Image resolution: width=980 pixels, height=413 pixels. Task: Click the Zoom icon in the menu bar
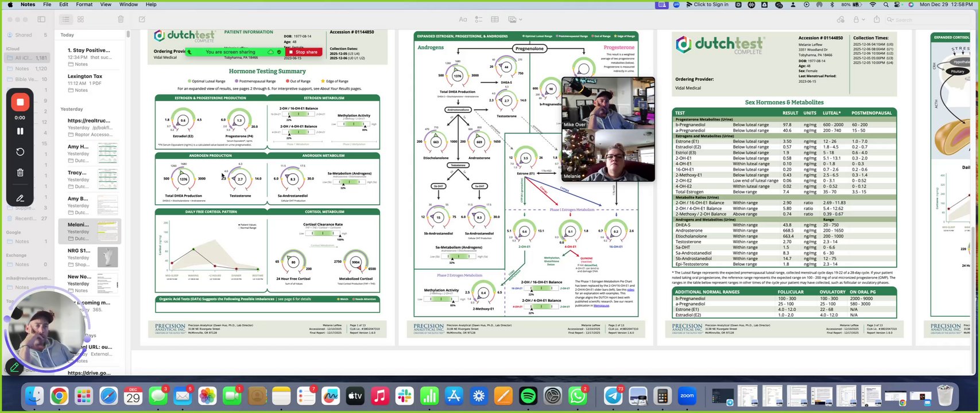point(676,5)
